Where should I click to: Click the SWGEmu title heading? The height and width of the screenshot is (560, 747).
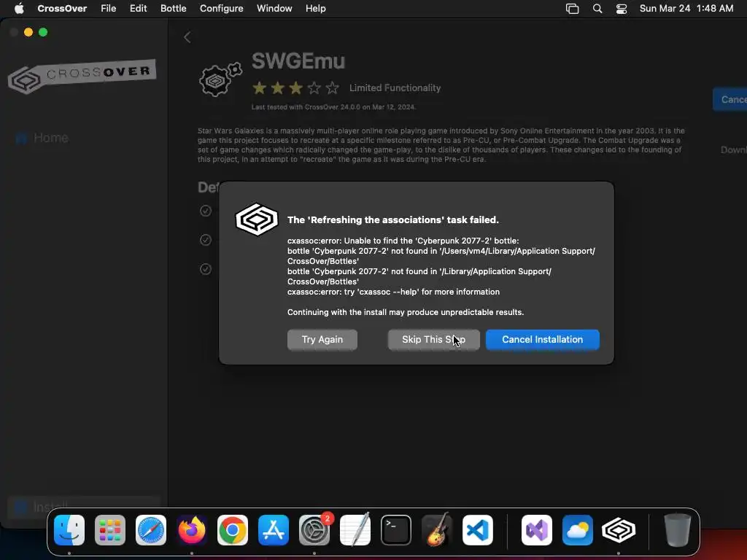298,61
